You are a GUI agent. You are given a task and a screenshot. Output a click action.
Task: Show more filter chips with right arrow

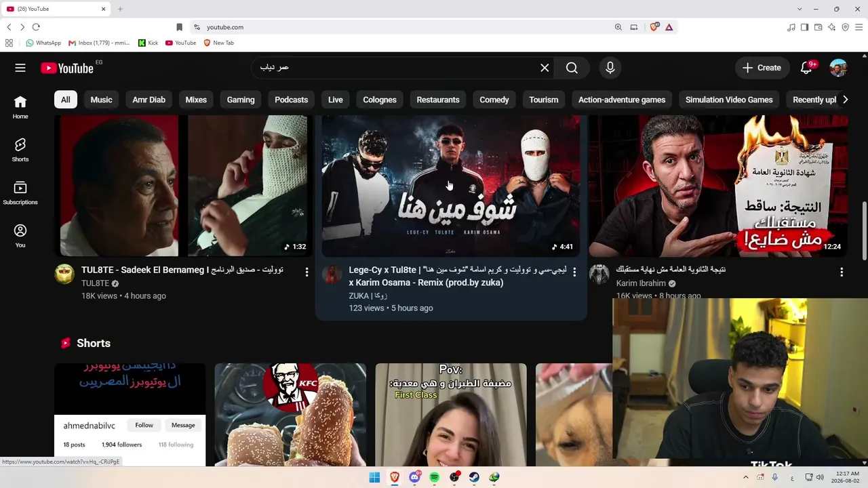click(845, 100)
